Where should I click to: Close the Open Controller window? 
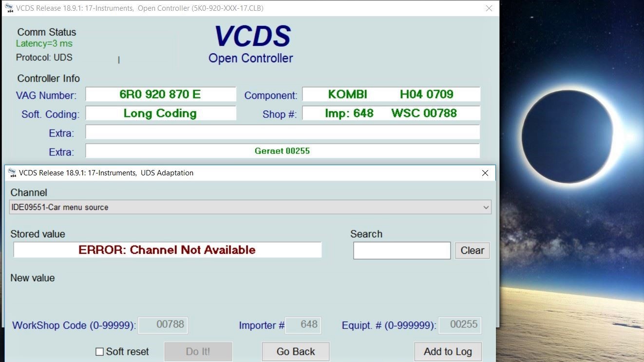pyautogui.click(x=490, y=8)
